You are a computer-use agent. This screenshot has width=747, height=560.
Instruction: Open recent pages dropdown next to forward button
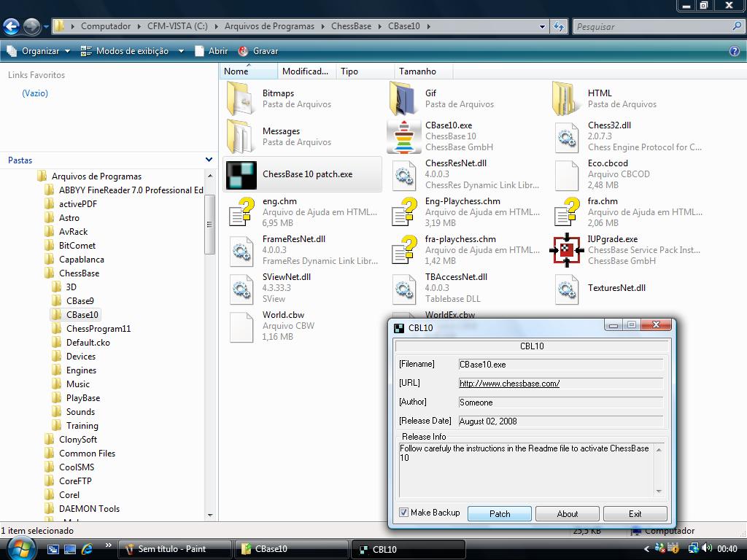(x=46, y=27)
